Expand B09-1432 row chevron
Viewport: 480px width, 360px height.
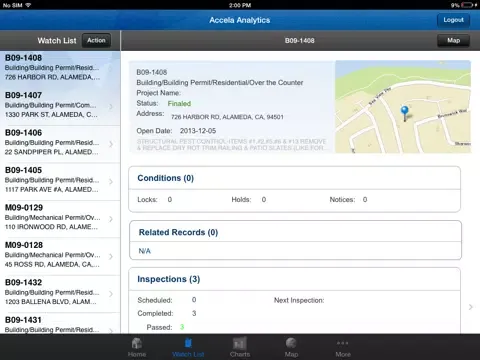click(x=111, y=294)
